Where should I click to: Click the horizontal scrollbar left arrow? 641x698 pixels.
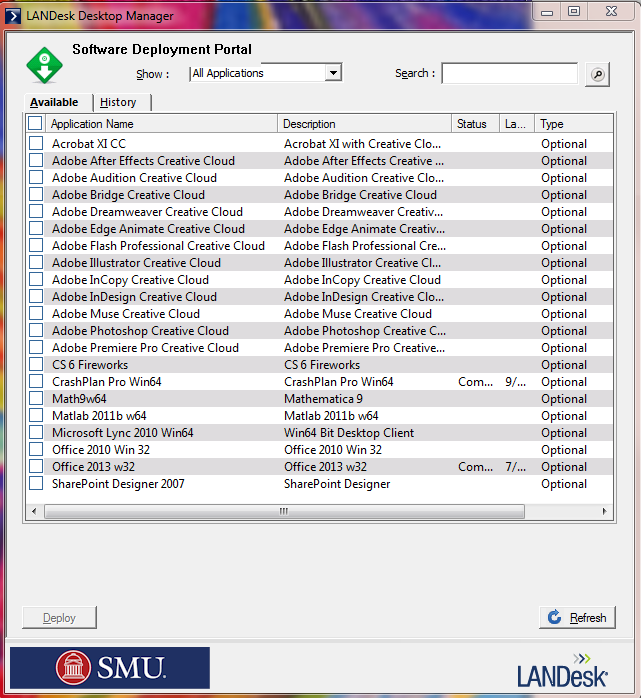point(35,511)
